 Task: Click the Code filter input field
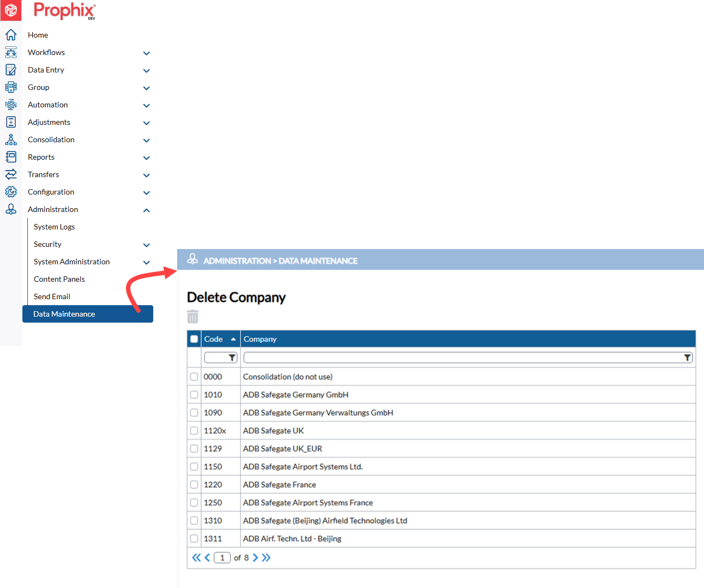pyautogui.click(x=220, y=357)
